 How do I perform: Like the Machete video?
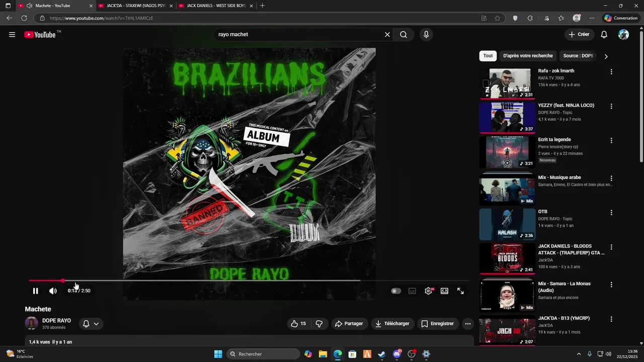[x=298, y=324]
